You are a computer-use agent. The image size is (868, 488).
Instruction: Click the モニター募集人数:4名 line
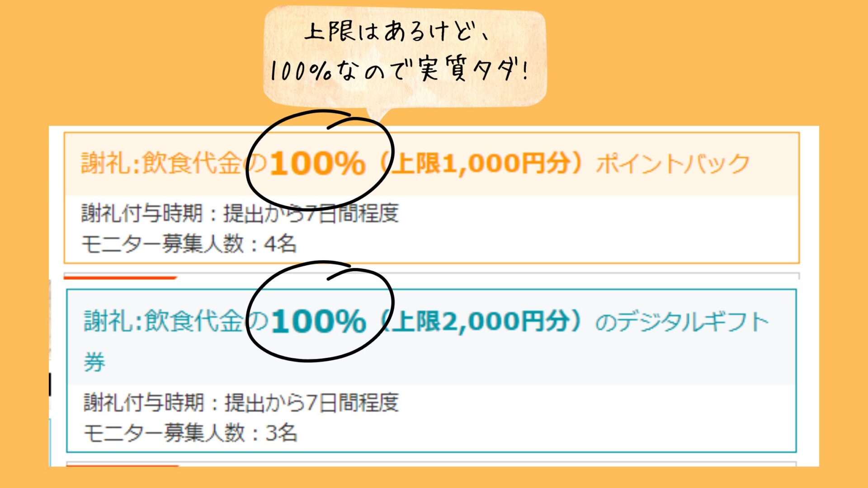pos(189,244)
